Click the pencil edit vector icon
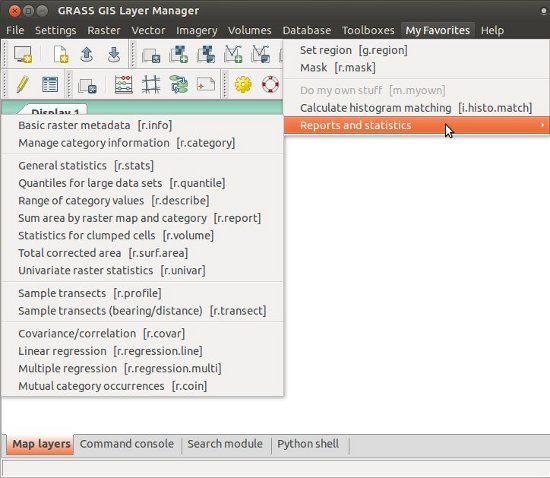Viewport: 550px width, 478px height. click(x=23, y=85)
